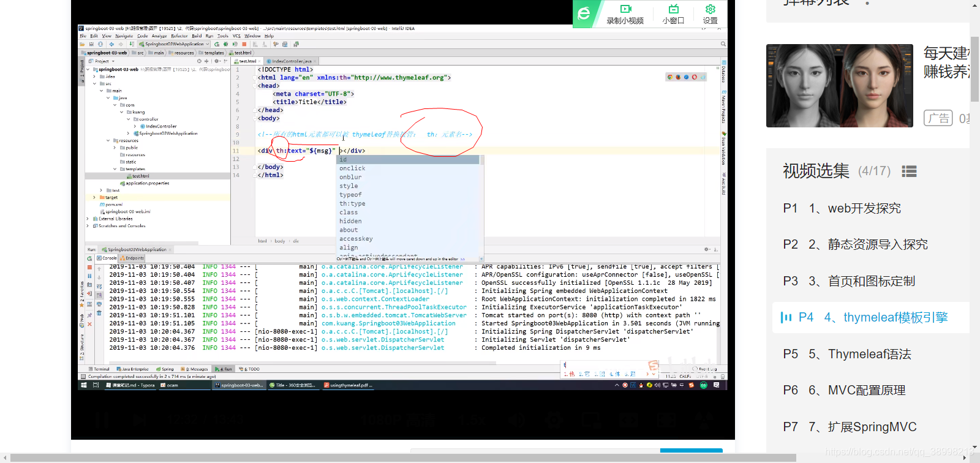Open the ad thumbnail with two faces
The width and height of the screenshot is (980, 463).
click(x=840, y=86)
